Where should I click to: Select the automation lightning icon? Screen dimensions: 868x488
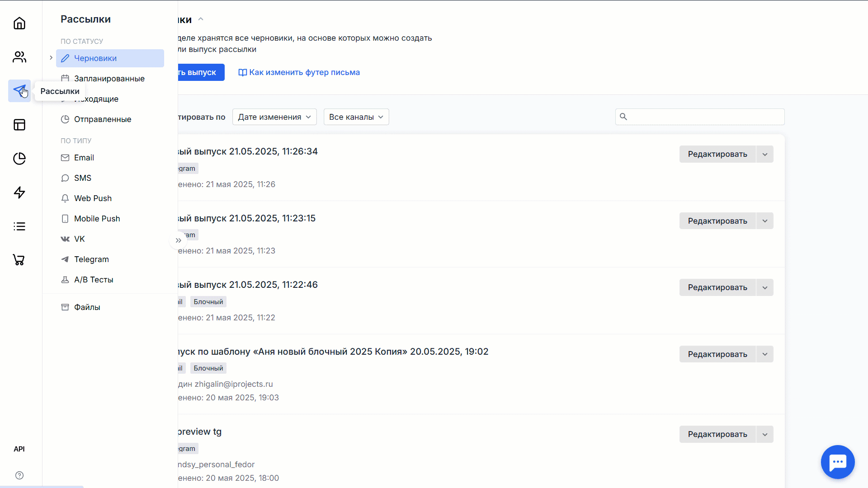point(19,192)
